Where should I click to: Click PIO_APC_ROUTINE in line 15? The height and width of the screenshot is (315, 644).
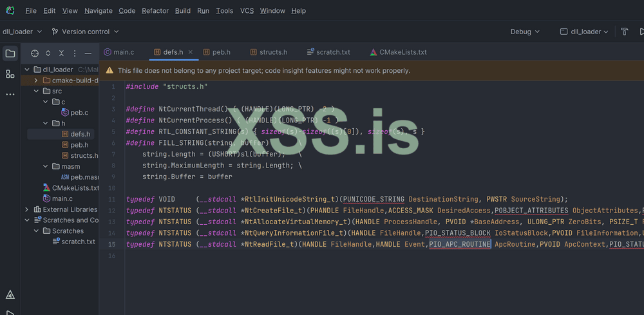460,244
